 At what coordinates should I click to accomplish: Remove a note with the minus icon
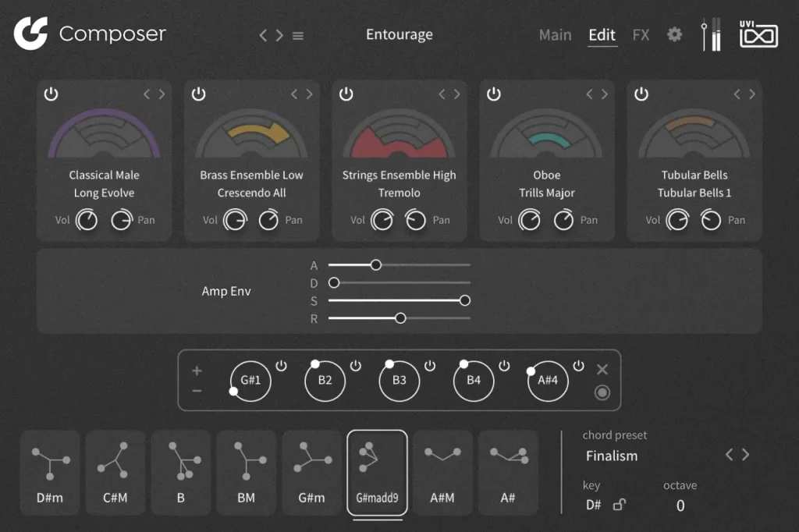[x=197, y=391]
